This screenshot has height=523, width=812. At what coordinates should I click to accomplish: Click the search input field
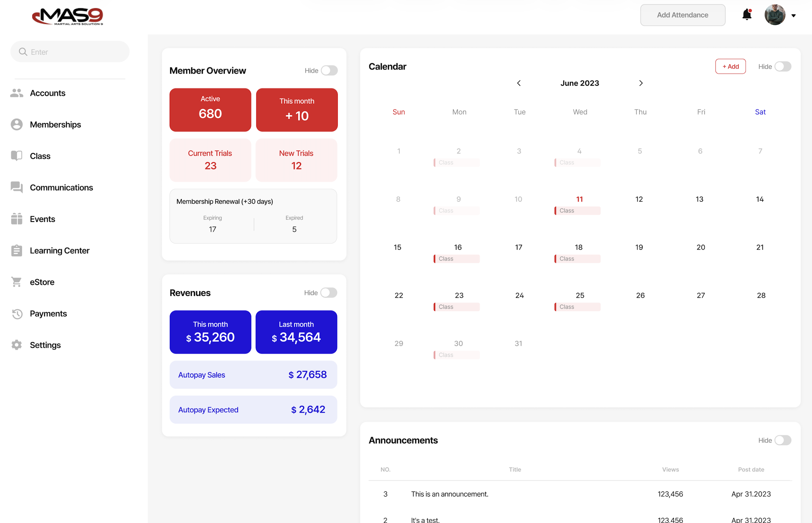[x=70, y=51]
